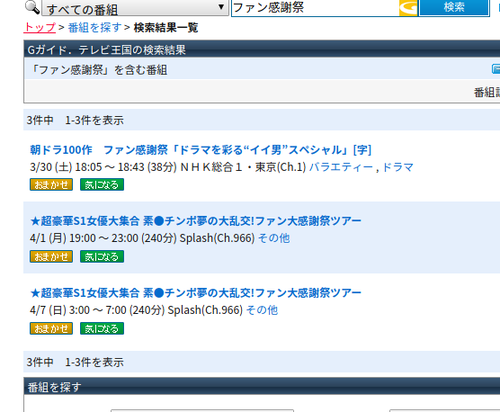Open the program title airing 4/7 3:00

(x=196, y=293)
